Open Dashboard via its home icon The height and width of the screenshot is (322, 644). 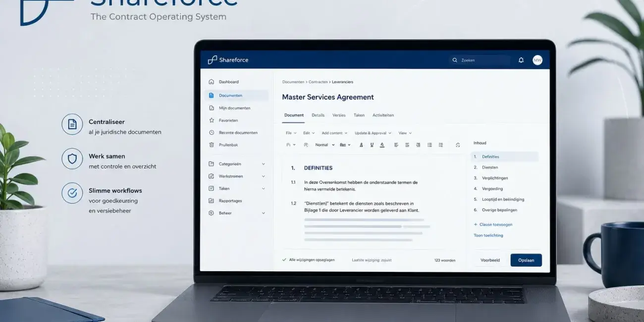212,82
